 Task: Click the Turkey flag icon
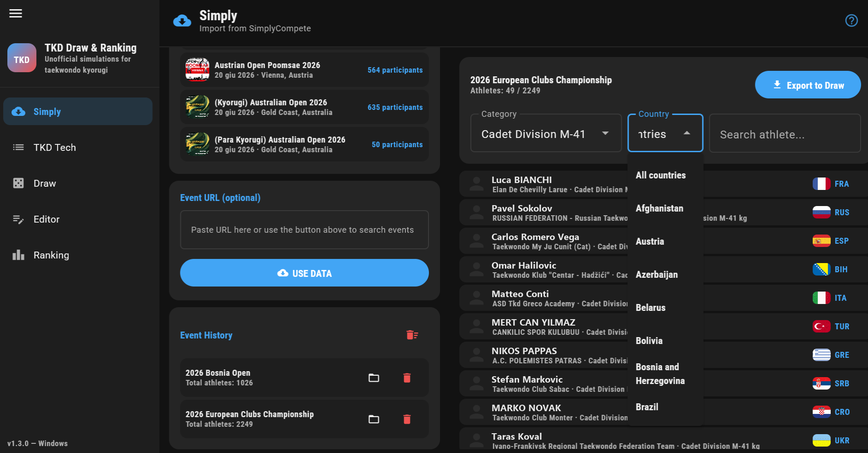(x=822, y=327)
